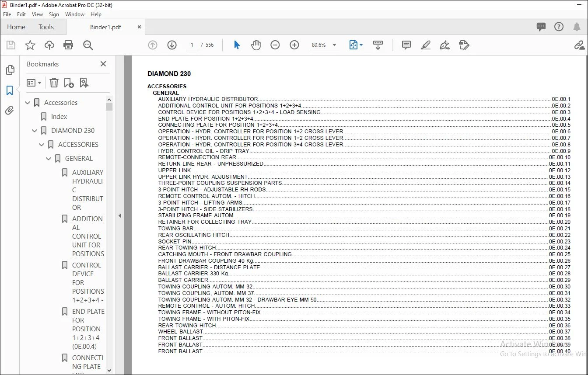Select CONTROL DEVICE FOR POSITIONS bookmark

(x=88, y=283)
